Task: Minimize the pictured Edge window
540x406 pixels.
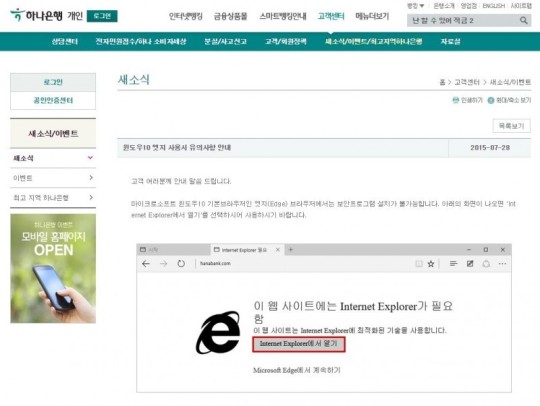Action: pyautogui.click(x=469, y=250)
